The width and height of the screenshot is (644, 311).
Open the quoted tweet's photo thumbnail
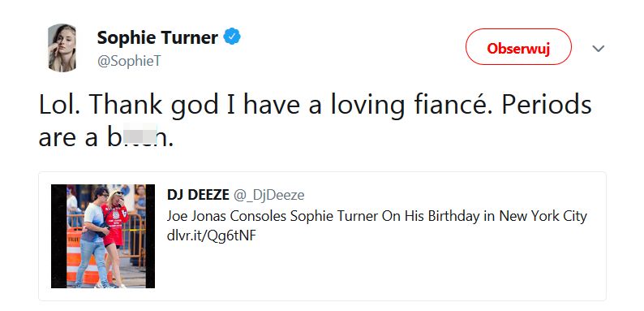pos(103,236)
